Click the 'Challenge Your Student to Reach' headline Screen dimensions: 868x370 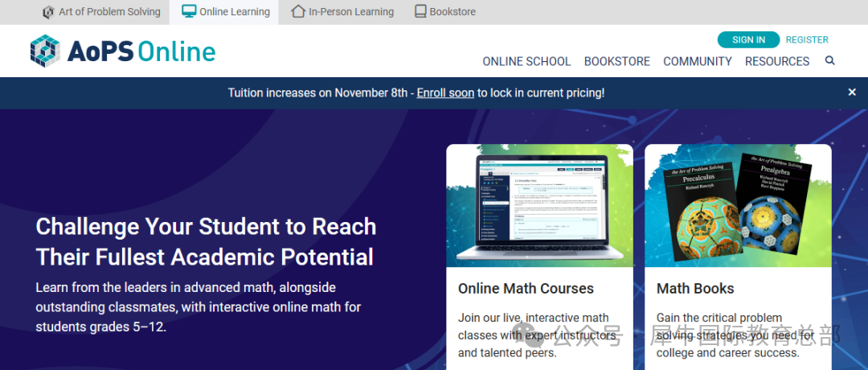coord(206,227)
